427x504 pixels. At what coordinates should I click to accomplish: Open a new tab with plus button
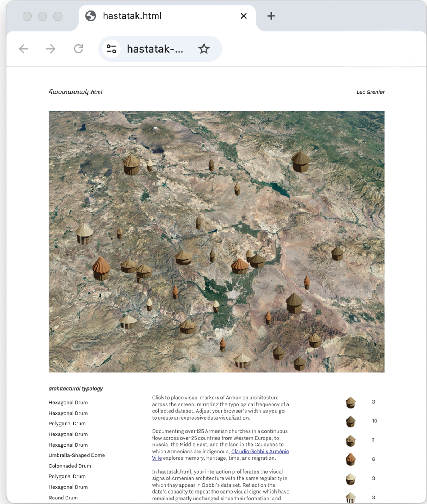point(271,16)
